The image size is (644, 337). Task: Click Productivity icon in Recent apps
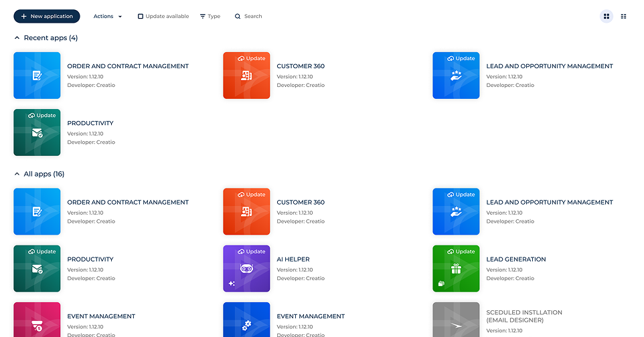[37, 132]
